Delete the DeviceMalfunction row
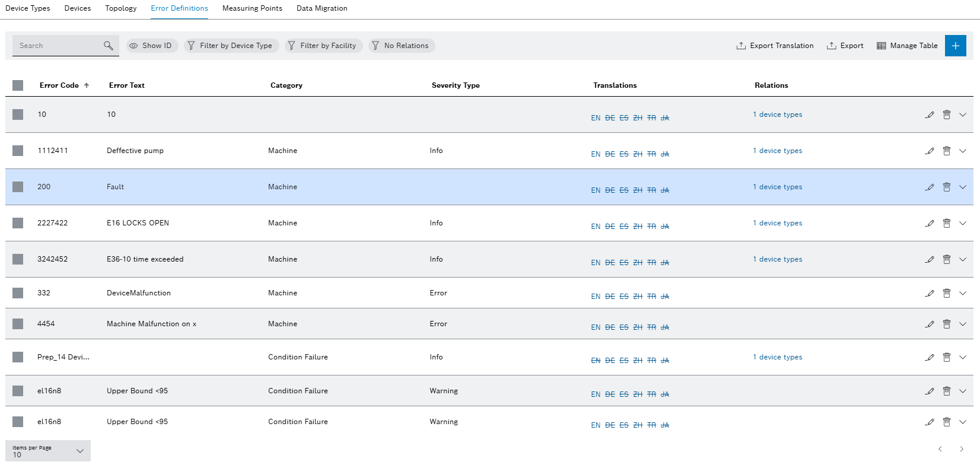The height and width of the screenshot is (468, 980). (947, 294)
